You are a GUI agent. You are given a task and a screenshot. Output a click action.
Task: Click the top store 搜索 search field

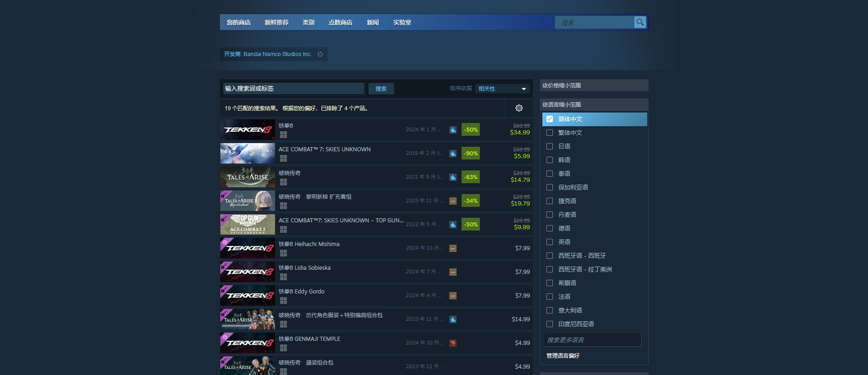click(594, 22)
